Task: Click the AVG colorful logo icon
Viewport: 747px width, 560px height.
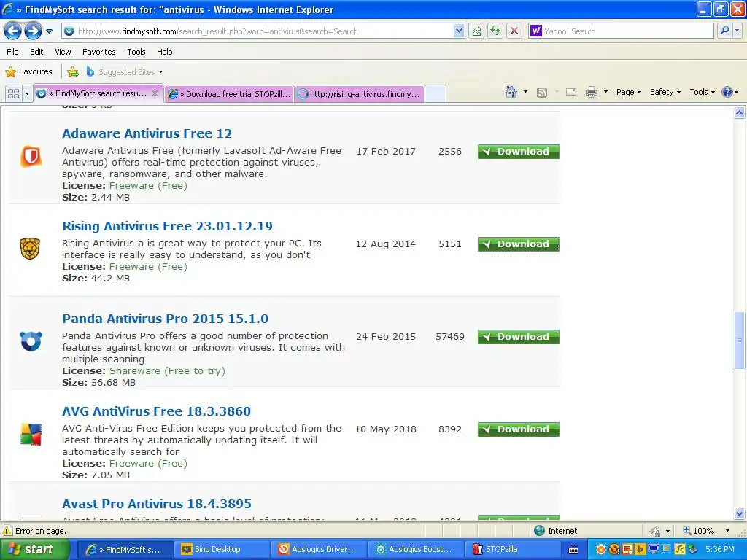Action: click(31, 435)
